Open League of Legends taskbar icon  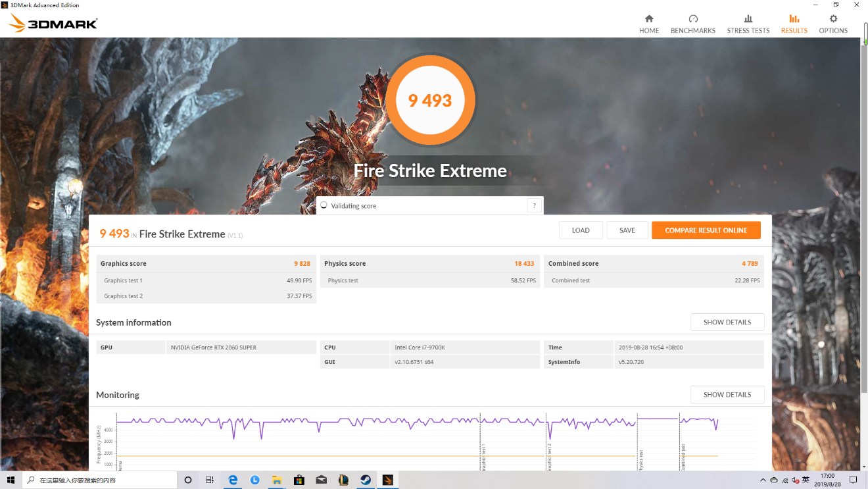coord(343,480)
